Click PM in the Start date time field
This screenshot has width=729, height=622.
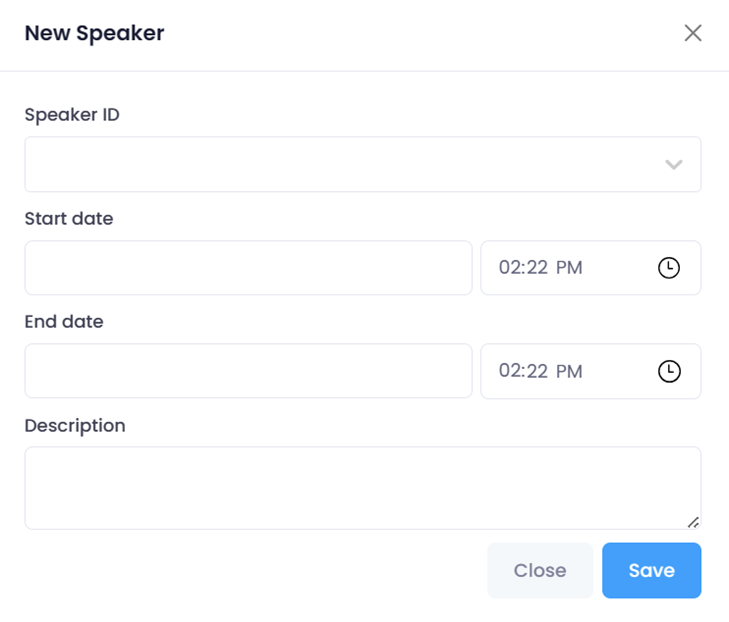tap(569, 268)
